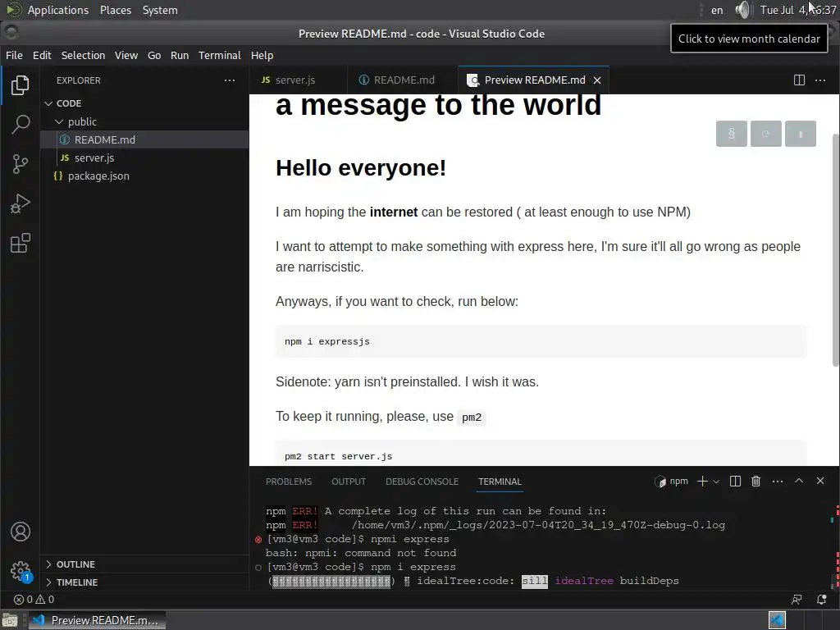The width and height of the screenshot is (840, 630).
Task: Click the 'npm i expressjs' code block
Action: coord(541,342)
